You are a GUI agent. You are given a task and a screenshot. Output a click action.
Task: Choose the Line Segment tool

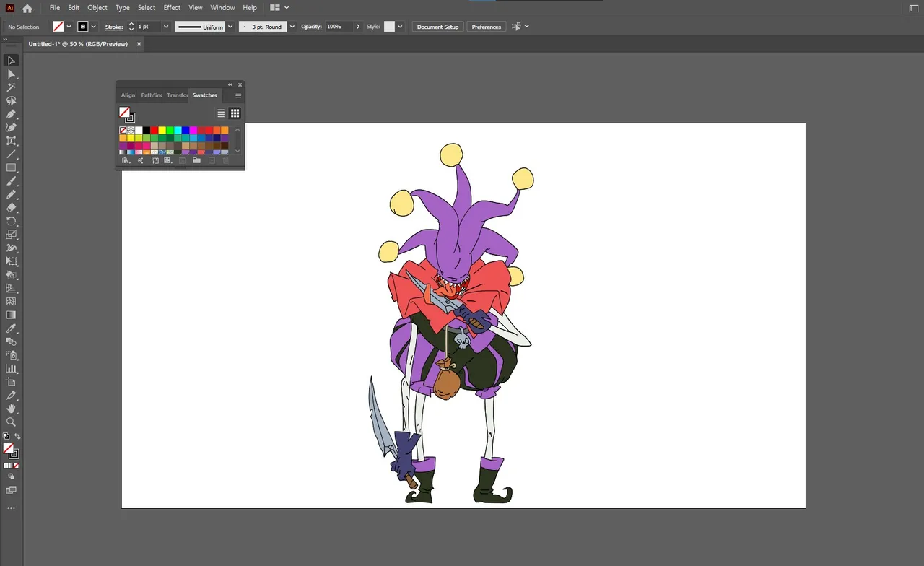point(11,154)
